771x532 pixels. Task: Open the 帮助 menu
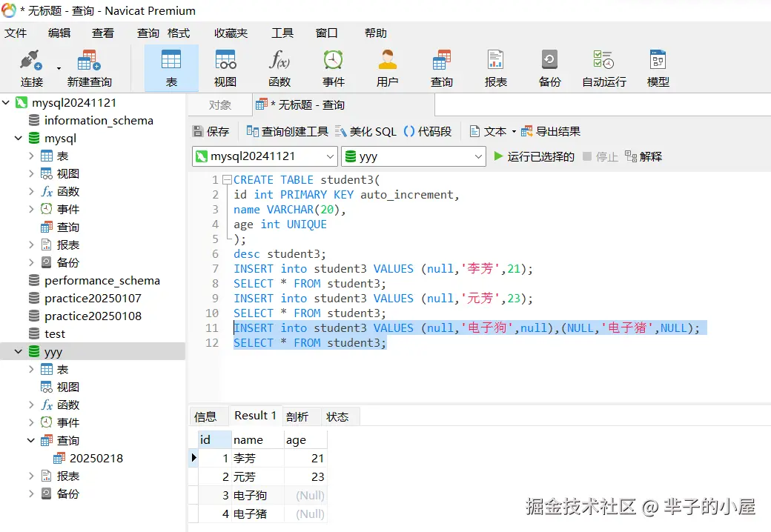[x=375, y=33]
